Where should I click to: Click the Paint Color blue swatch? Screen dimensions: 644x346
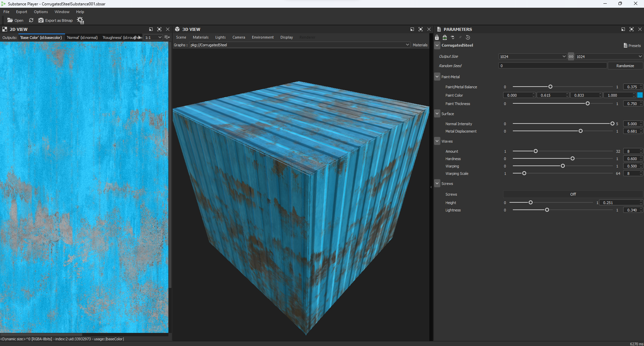tap(640, 95)
